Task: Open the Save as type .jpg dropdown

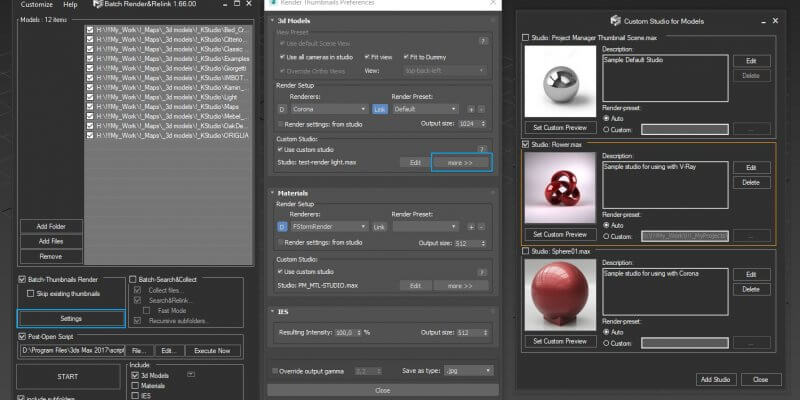Action: (468, 371)
